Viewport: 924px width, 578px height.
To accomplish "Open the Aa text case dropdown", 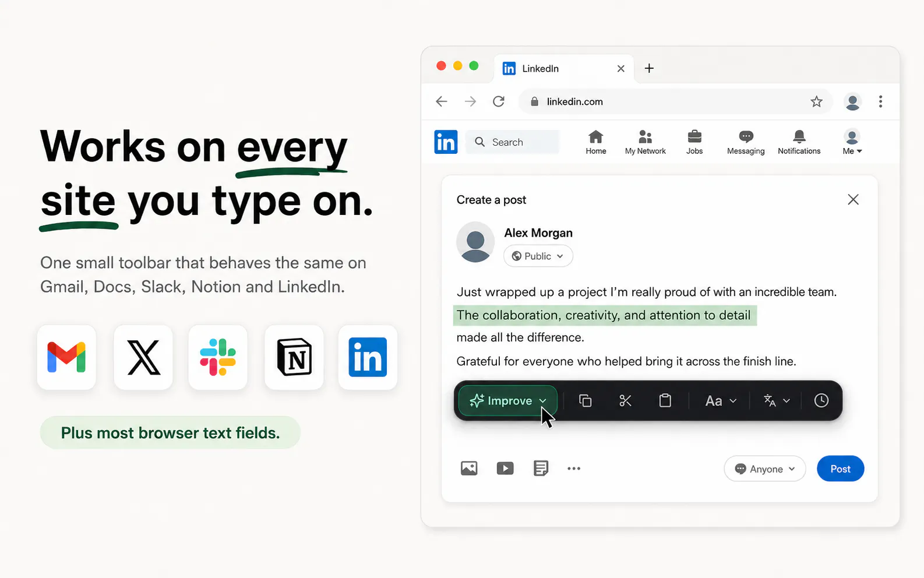I will point(721,401).
